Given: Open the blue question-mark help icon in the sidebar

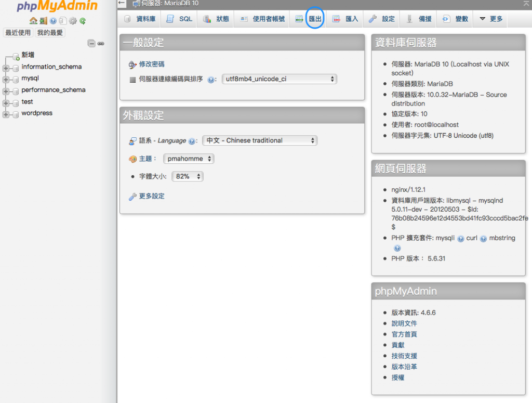Looking at the screenshot, I should [x=54, y=21].
